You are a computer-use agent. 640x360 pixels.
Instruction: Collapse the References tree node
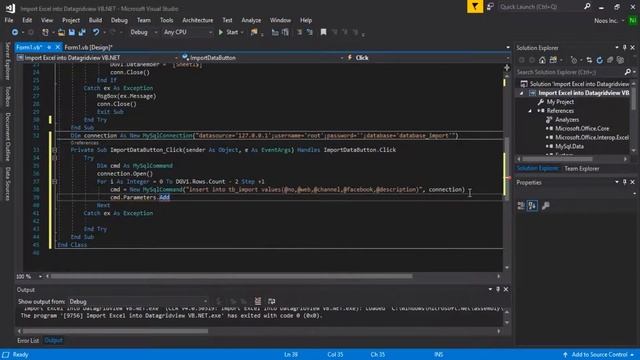(x=530, y=111)
